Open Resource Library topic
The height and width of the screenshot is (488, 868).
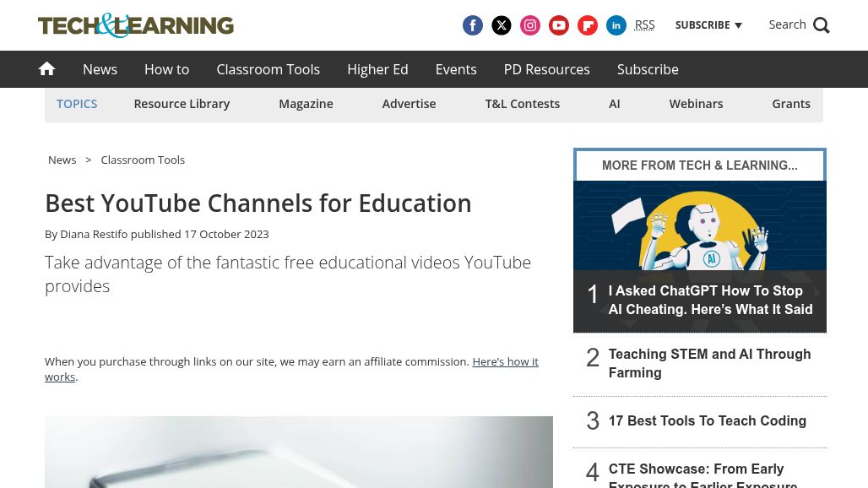(182, 104)
